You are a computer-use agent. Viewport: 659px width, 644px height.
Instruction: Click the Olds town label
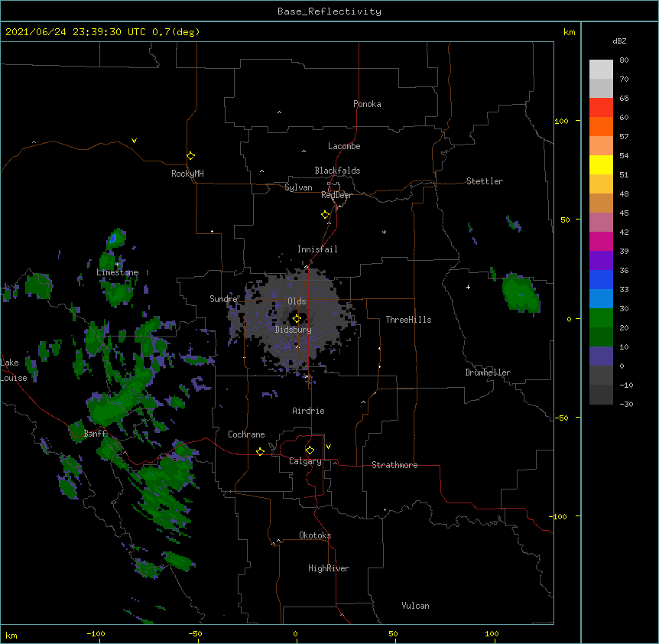(297, 301)
